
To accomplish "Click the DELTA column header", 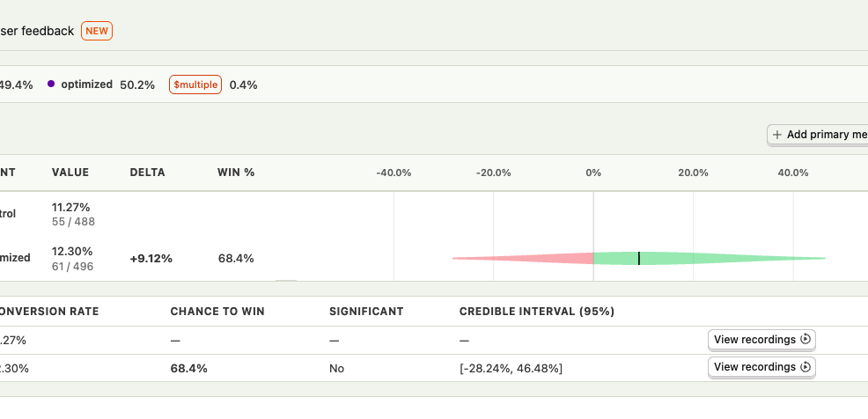I will click(x=147, y=173).
